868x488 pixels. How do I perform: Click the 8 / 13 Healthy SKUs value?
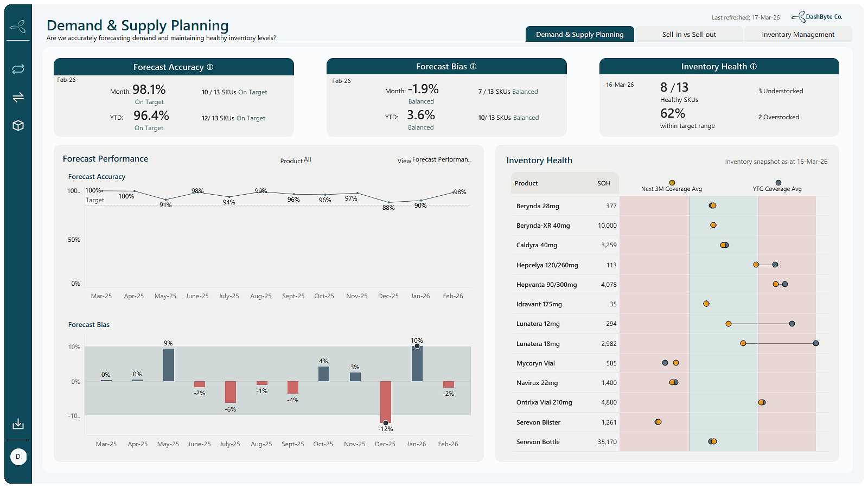click(x=674, y=87)
